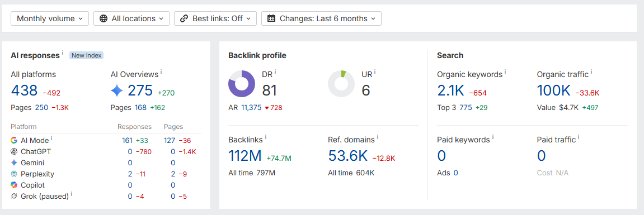This screenshot has width=644, height=215.
Task: Click the info icon beside Grok (paused)
Action: click(72, 194)
